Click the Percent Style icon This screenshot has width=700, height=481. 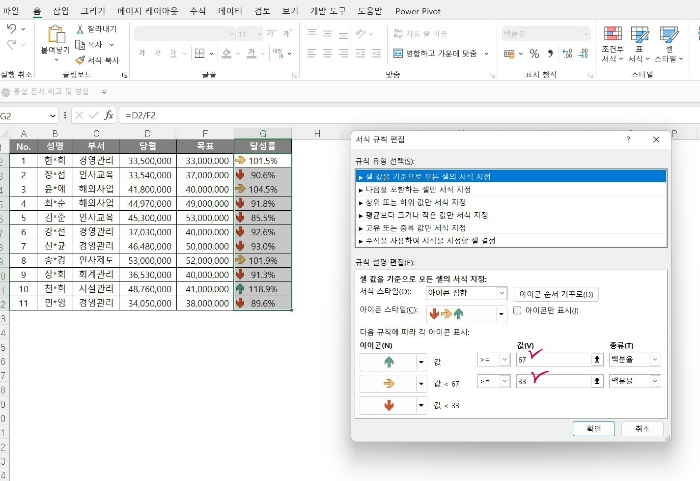[534, 54]
